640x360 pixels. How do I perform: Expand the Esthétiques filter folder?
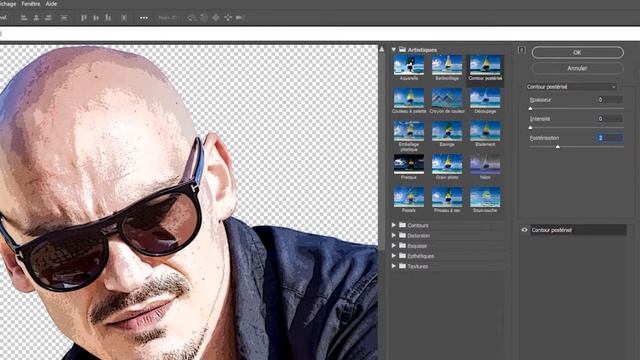coord(394,256)
